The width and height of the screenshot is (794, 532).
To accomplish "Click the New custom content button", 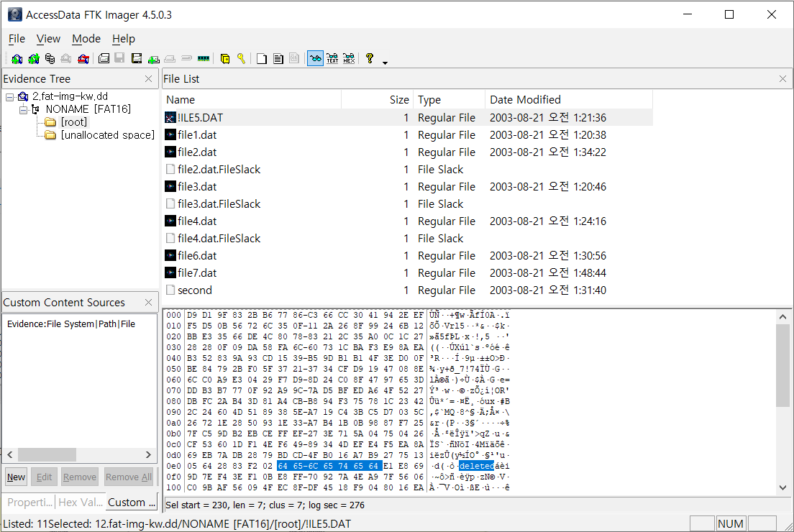I will [x=17, y=477].
